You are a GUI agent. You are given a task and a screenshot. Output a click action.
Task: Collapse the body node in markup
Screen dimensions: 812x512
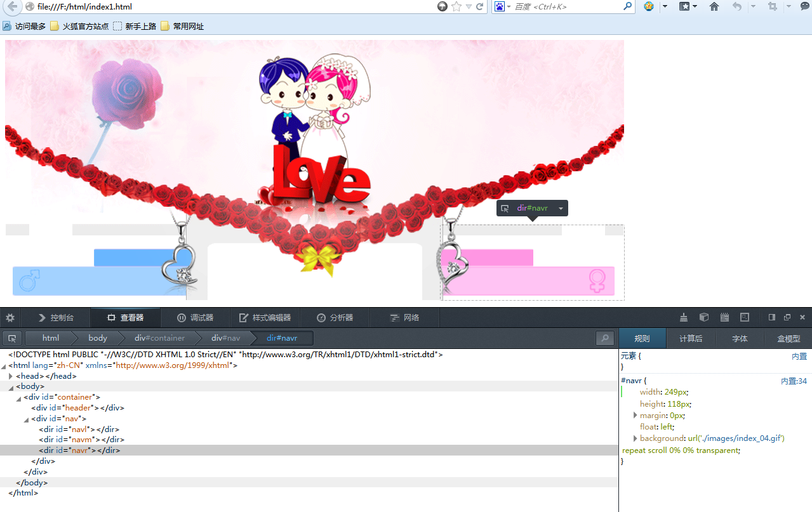(x=11, y=387)
